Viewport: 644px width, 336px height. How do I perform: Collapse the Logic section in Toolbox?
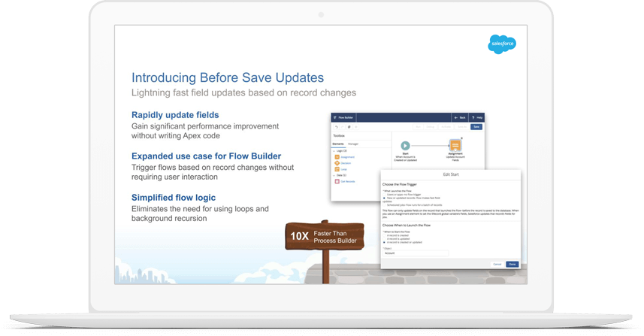tap(334, 151)
